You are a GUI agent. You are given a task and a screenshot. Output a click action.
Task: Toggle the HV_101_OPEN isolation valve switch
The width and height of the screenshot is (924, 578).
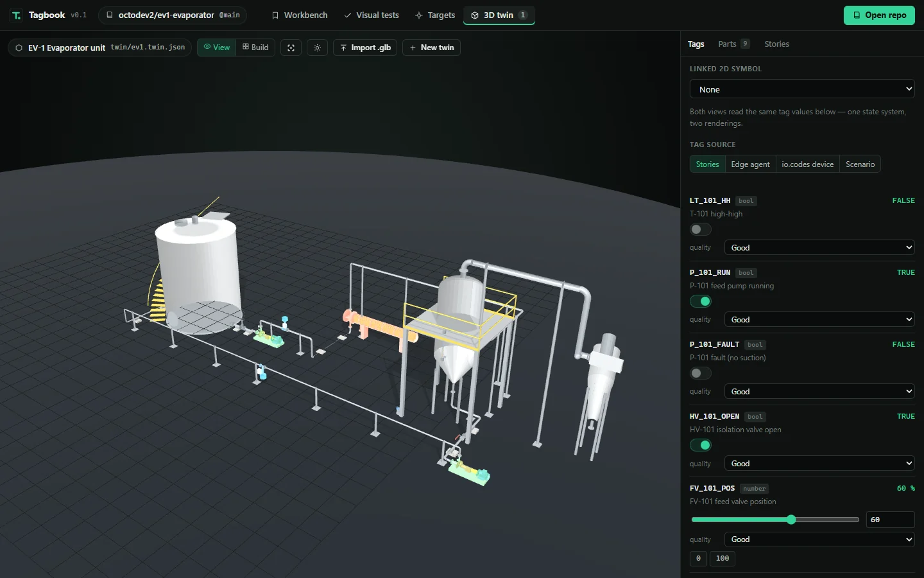(x=701, y=445)
